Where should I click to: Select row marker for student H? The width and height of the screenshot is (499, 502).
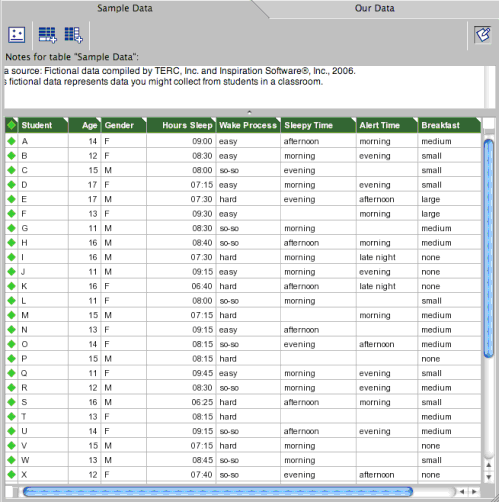tap(11, 243)
